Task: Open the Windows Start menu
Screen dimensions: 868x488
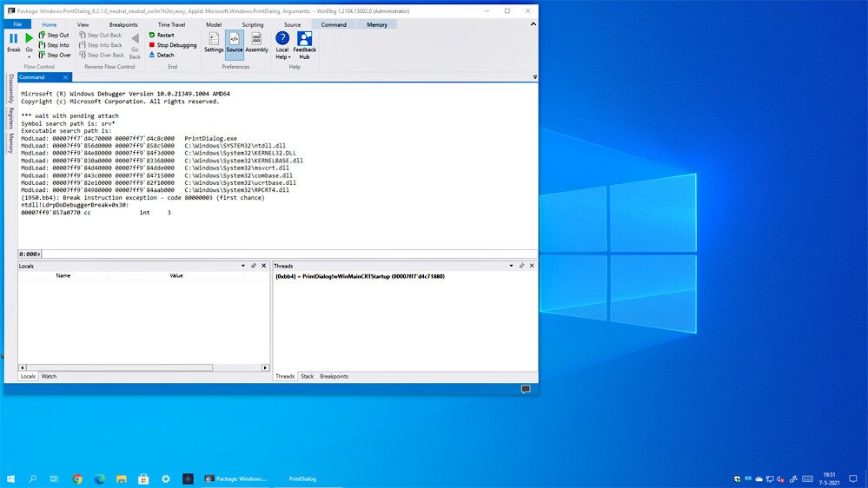Action: pos(10,478)
